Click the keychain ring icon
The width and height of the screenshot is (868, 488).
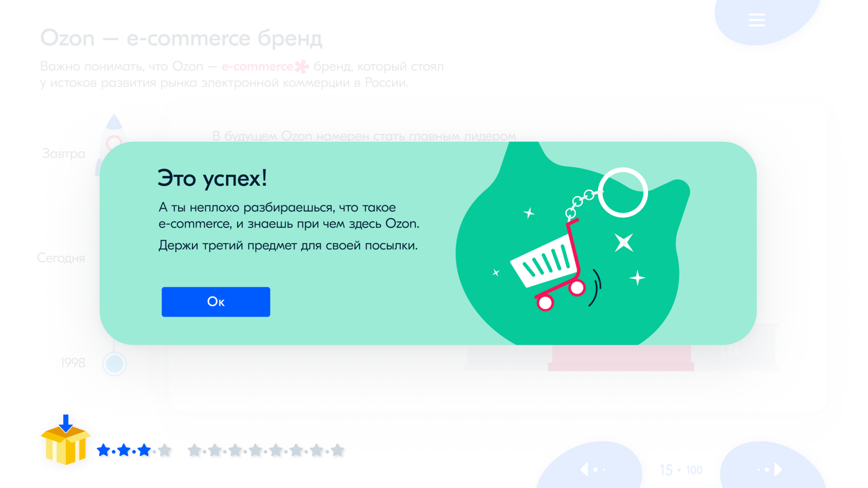[623, 192]
